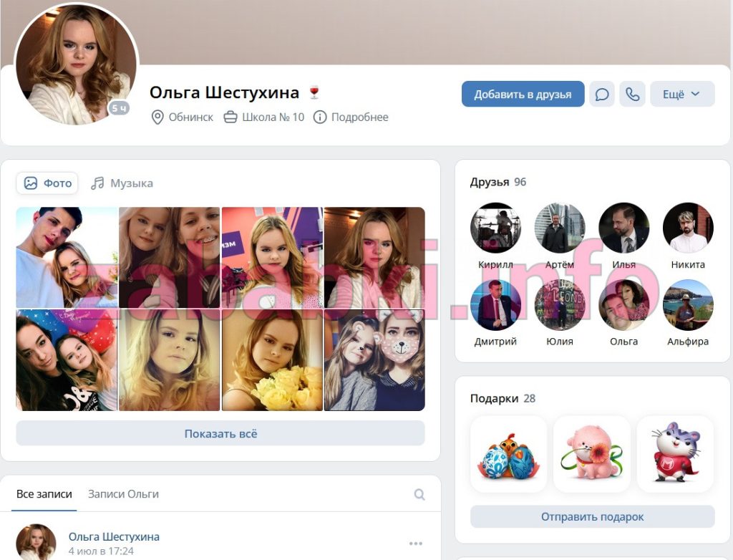Click Добавить в друзья button
This screenshot has height=560, width=733.
click(x=523, y=94)
